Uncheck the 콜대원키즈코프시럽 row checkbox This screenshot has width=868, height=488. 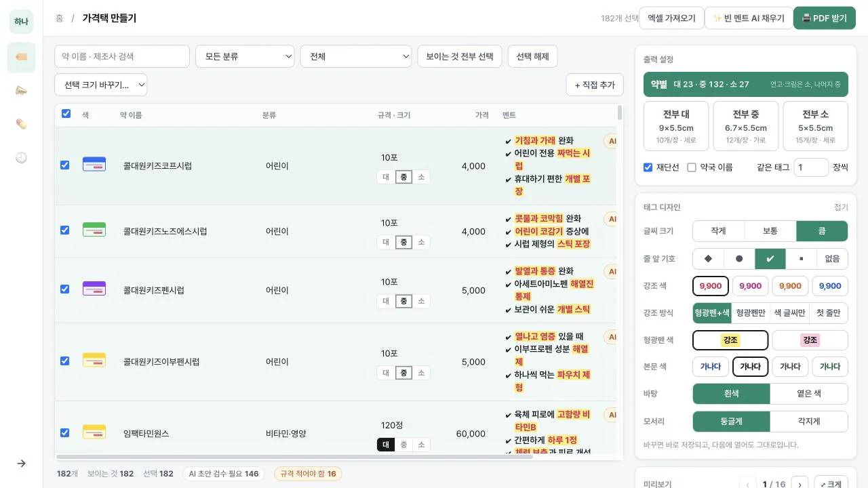point(64,165)
